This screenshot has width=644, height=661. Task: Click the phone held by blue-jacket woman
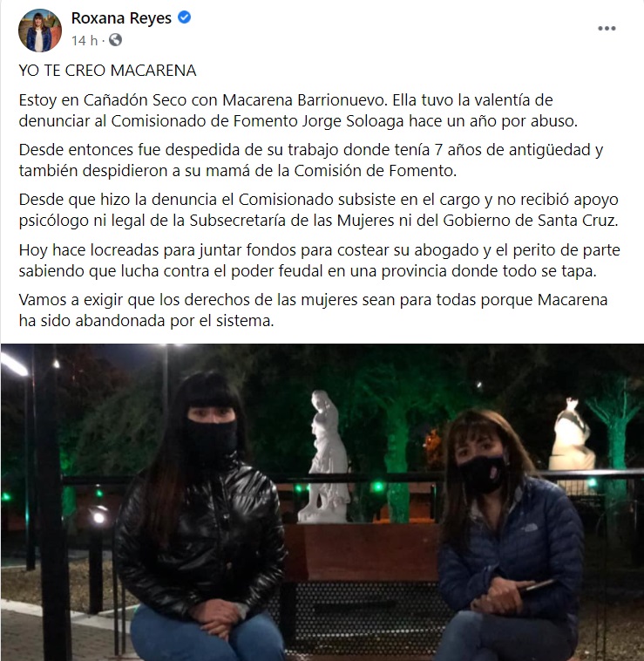pyautogui.click(x=538, y=585)
